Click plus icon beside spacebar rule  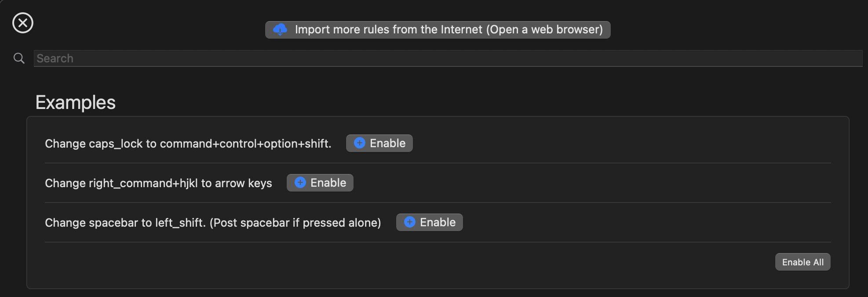(x=410, y=222)
